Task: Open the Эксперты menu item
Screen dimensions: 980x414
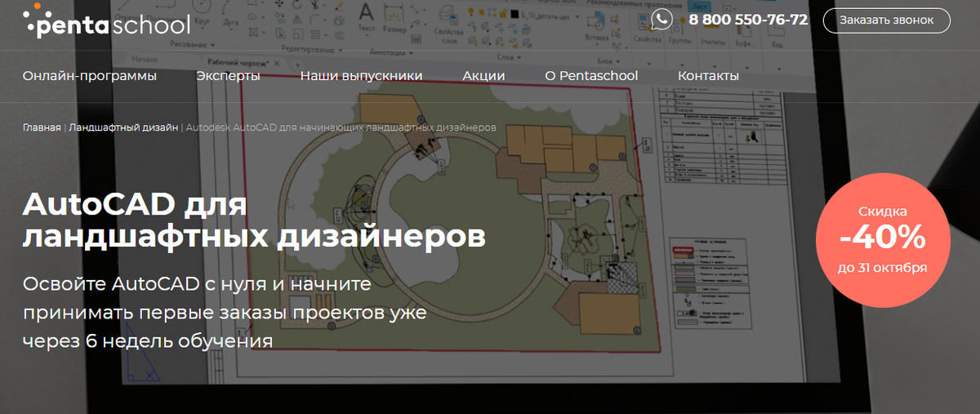Action: tap(228, 76)
